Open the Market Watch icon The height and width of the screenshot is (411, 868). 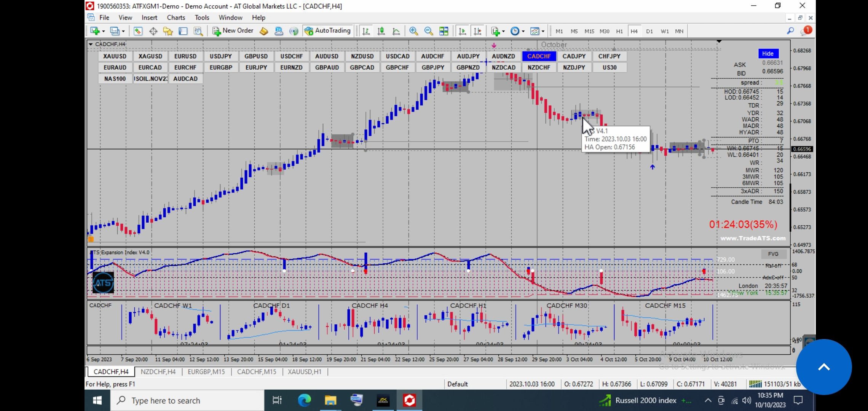pos(138,31)
